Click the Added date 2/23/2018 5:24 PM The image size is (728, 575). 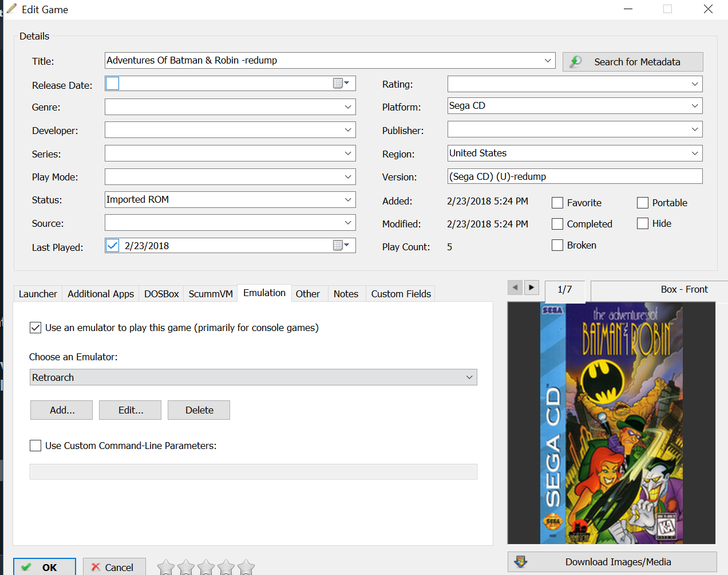coord(488,201)
